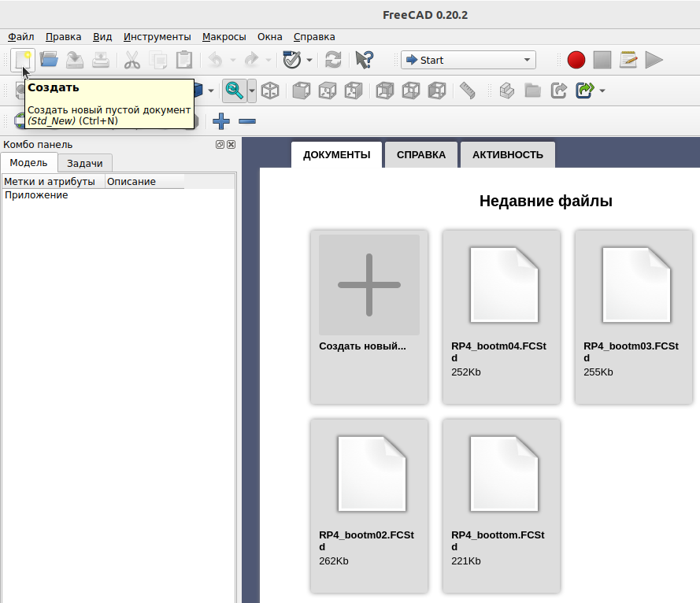Viewport: 700px width, 603px height.
Task: Open the Справка menu
Action: 314,36
